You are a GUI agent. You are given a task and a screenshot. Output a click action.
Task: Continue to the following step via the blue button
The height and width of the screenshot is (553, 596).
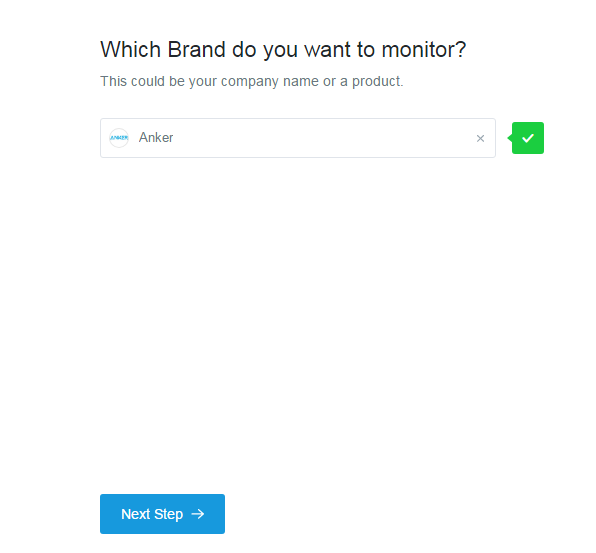(162, 514)
